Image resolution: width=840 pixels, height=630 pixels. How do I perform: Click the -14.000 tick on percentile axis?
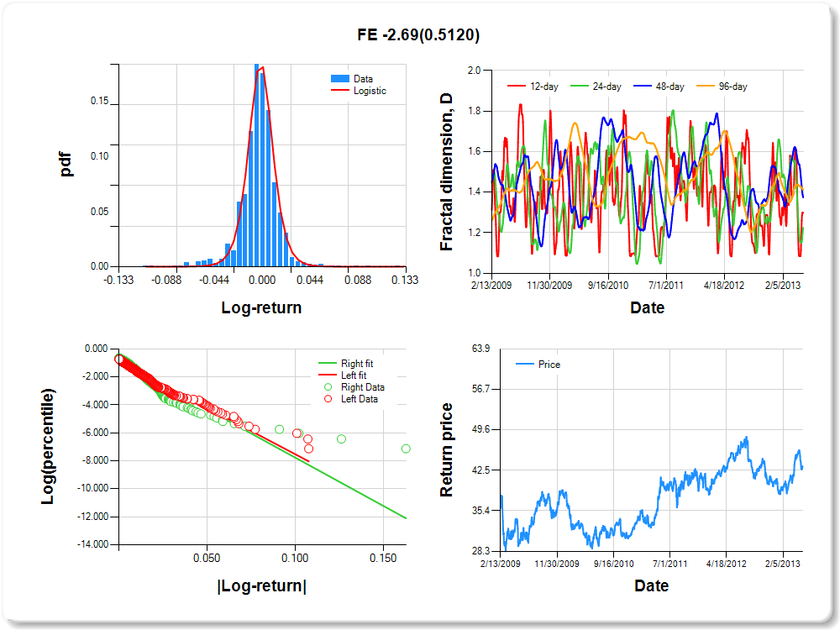pos(93,544)
